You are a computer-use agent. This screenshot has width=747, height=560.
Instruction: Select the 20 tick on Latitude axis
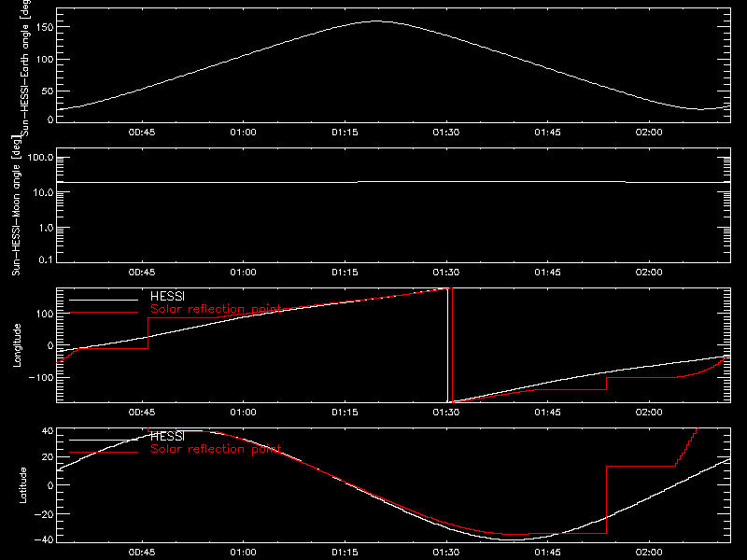coord(48,457)
